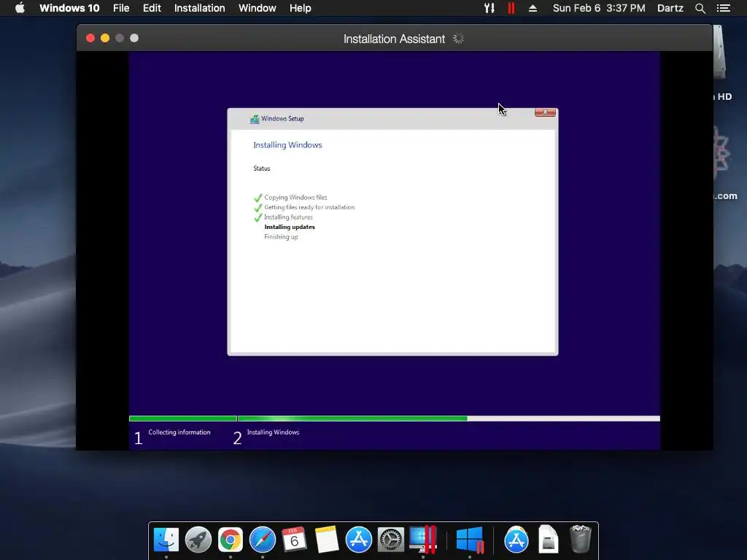Open Notification Center list icon

tap(724, 8)
